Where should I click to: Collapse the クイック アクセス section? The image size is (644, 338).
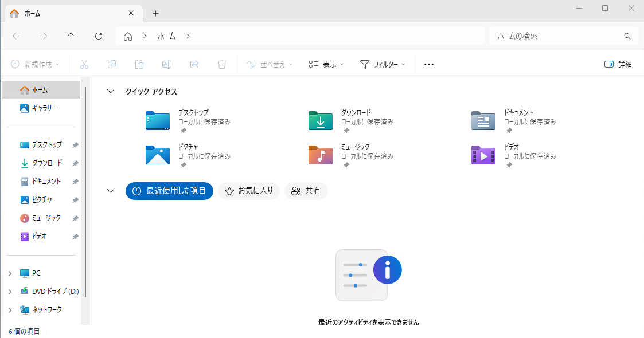(111, 91)
